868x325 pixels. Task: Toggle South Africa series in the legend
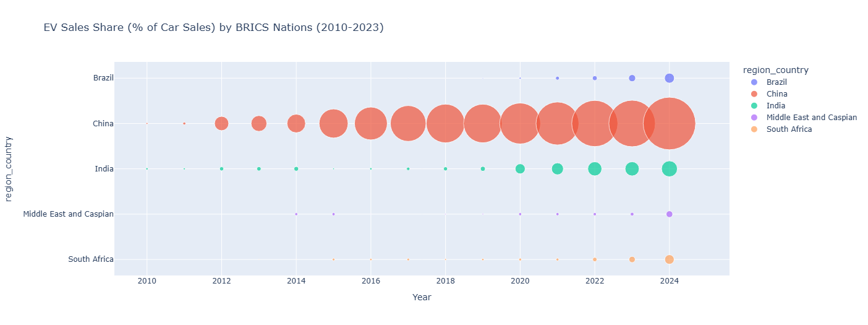(780, 129)
